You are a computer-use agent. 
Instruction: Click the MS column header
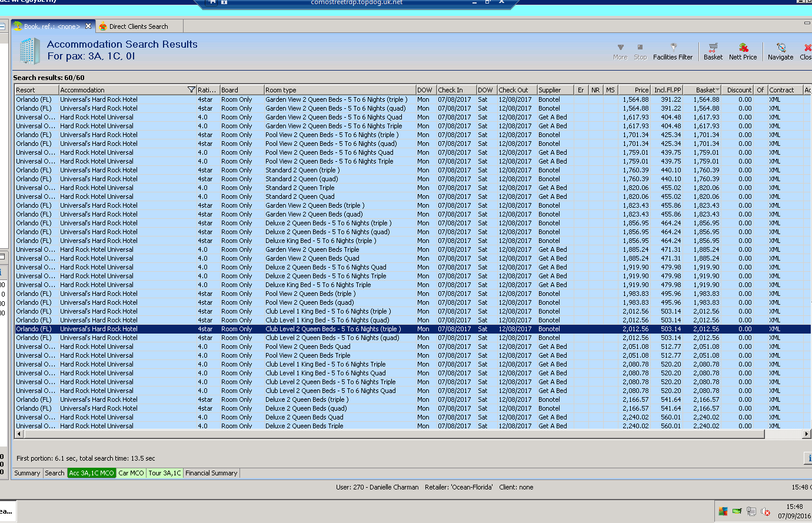click(x=610, y=90)
